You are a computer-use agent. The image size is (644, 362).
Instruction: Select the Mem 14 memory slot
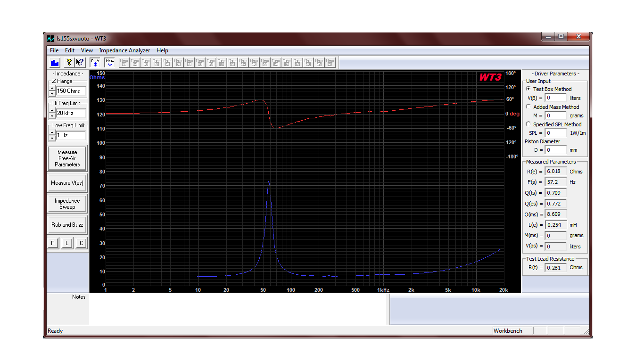click(x=265, y=62)
